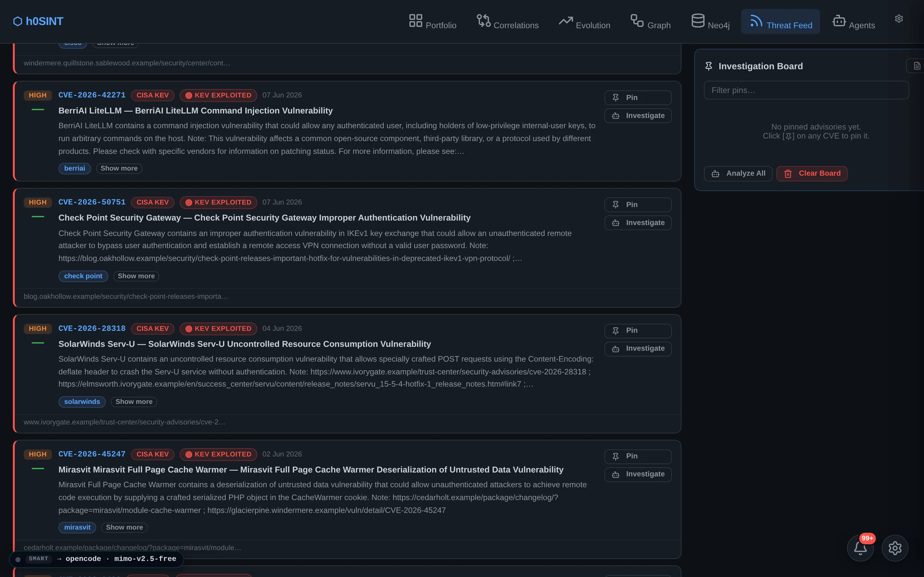
Task: Click the Filter pins input field
Action: pyautogui.click(x=806, y=90)
